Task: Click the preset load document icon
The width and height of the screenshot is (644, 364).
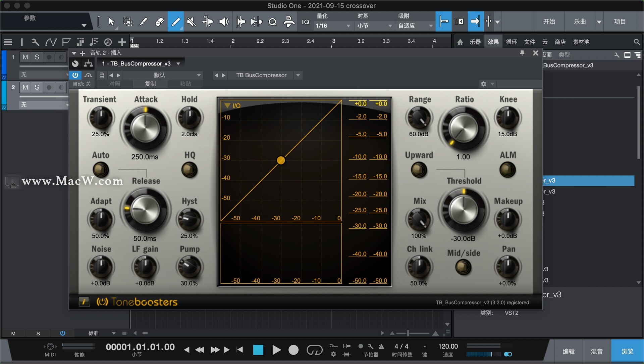Action: [x=102, y=75]
